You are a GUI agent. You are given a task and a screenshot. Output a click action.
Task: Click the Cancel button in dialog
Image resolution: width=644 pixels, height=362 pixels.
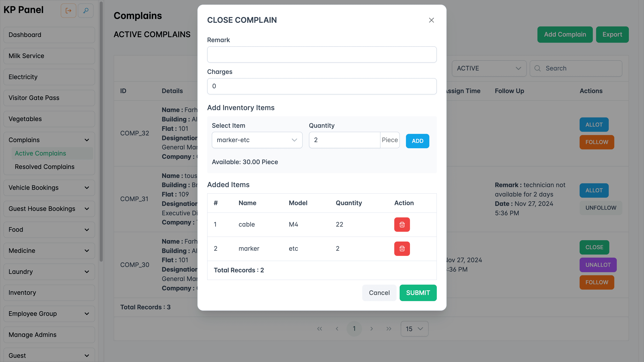click(379, 293)
